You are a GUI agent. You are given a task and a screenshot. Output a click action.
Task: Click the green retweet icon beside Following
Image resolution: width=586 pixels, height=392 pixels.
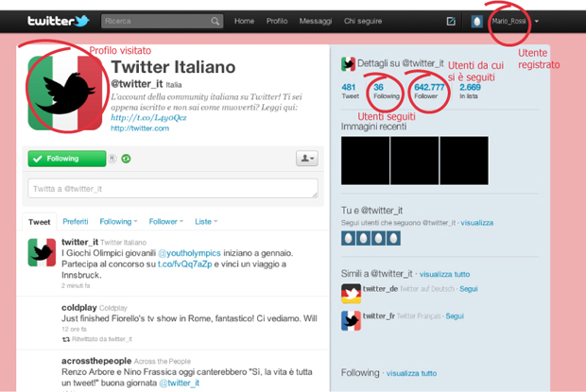click(126, 159)
